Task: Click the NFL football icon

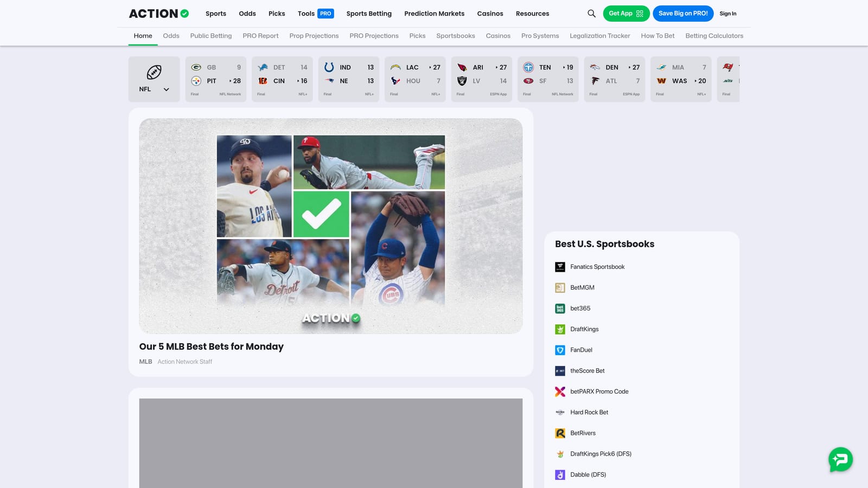Action: point(154,72)
